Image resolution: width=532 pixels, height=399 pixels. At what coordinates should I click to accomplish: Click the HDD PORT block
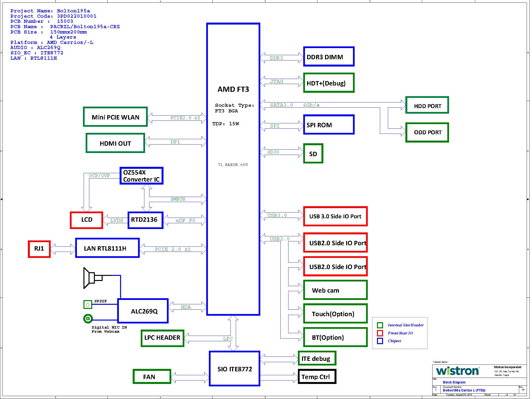(427, 105)
